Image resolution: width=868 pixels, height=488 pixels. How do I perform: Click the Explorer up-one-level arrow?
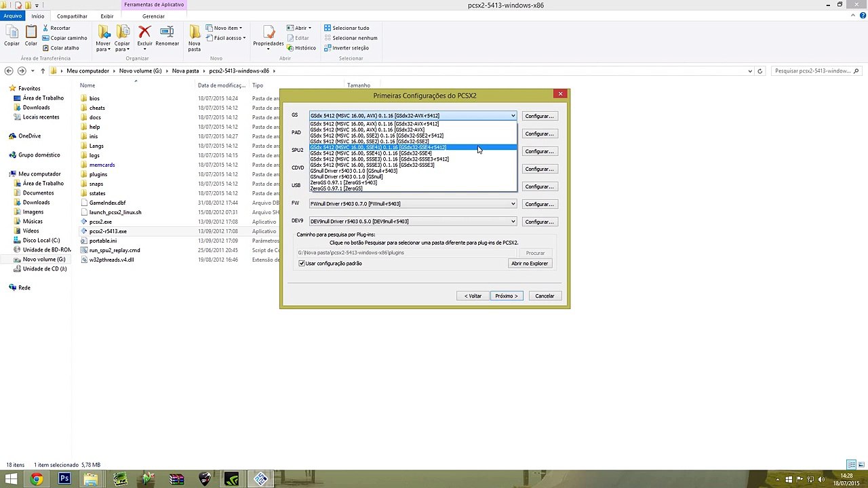[x=43, y=70]
